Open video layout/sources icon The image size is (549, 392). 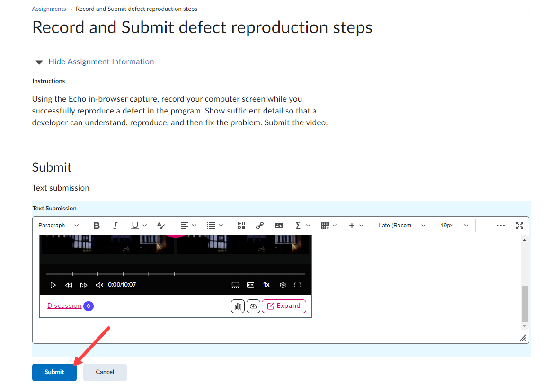(235, 285)
